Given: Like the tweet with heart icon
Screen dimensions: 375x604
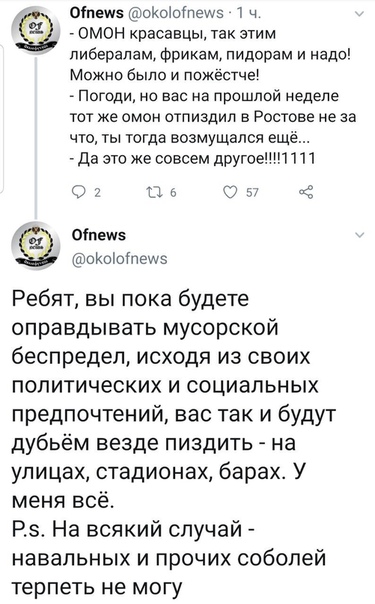Looking at the screenshot, I should 231,192.
